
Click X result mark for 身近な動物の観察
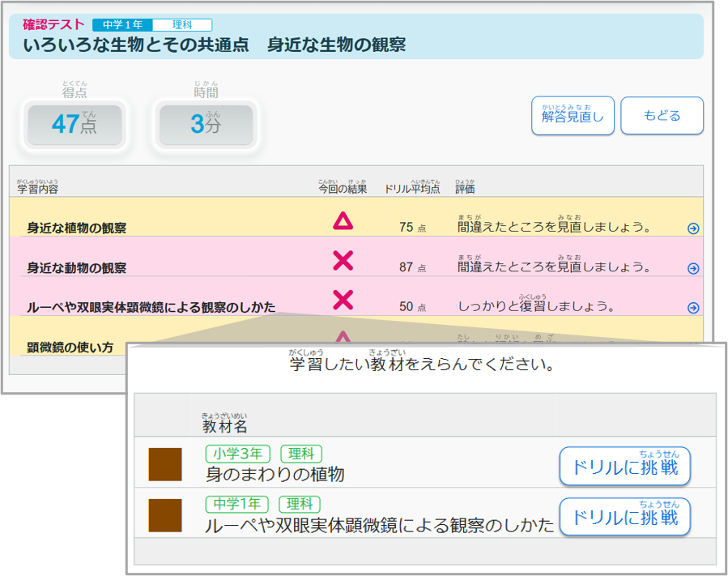(343, 261)
